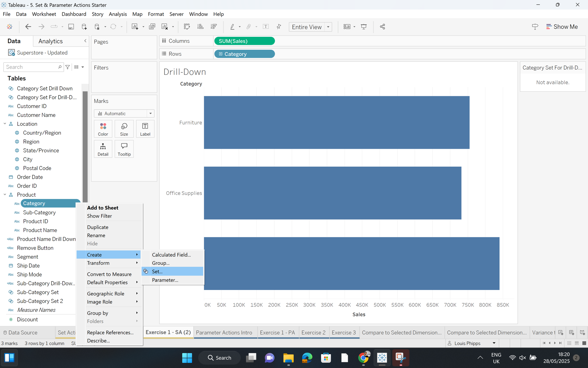Viewport: 588px width, 368px height.
Task: Switch to the Exercise 2 sheet tab
Action: 313,332
